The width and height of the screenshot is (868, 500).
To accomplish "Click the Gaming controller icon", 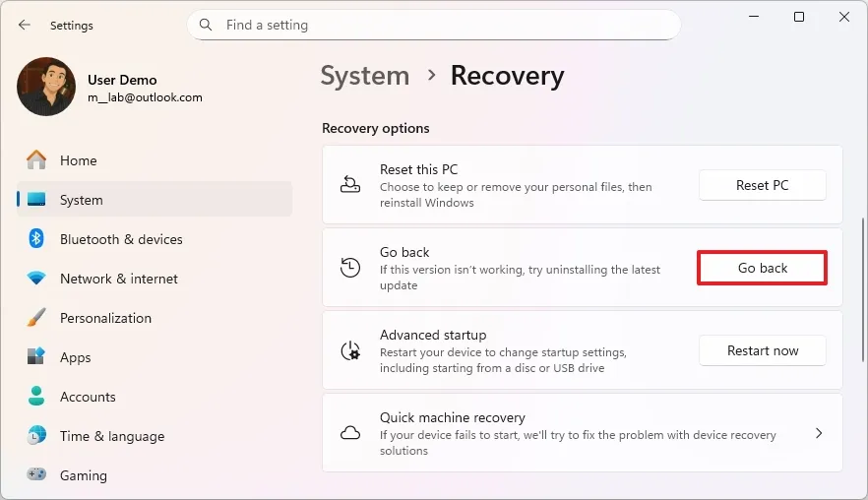I will pos(36,474).
